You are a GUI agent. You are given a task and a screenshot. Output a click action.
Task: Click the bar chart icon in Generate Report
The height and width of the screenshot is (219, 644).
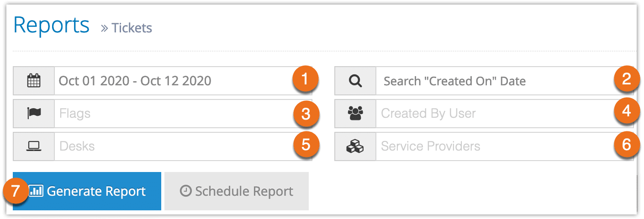click(x=36, y=191)
